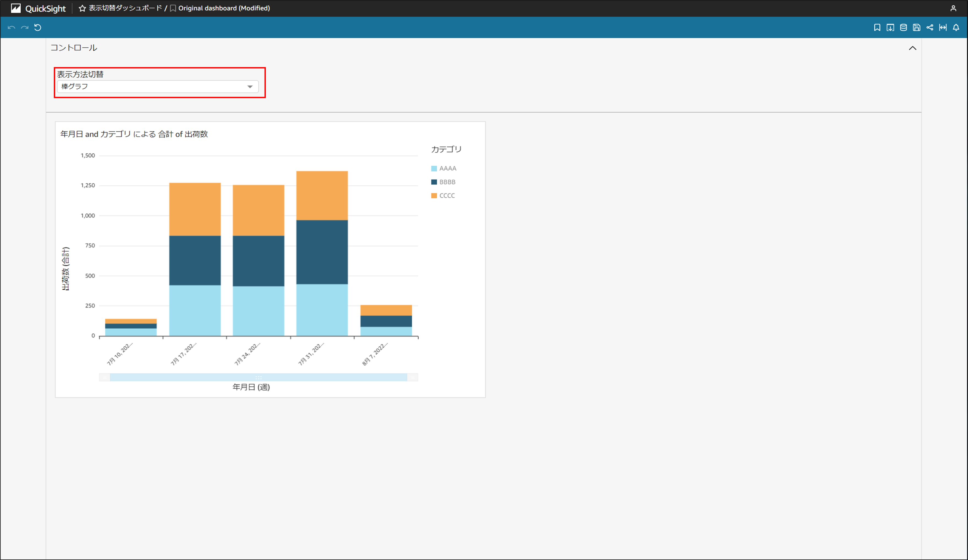The image size is (968, 560).
Task: Toggle fit-to-width view of the dashboard
Action: (x=943, y=27)
